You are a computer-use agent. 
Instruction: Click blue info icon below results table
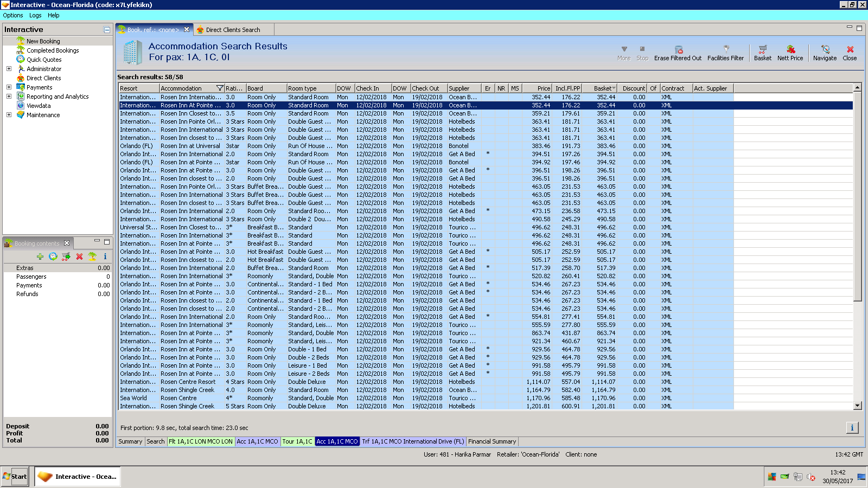click(852, 428)
